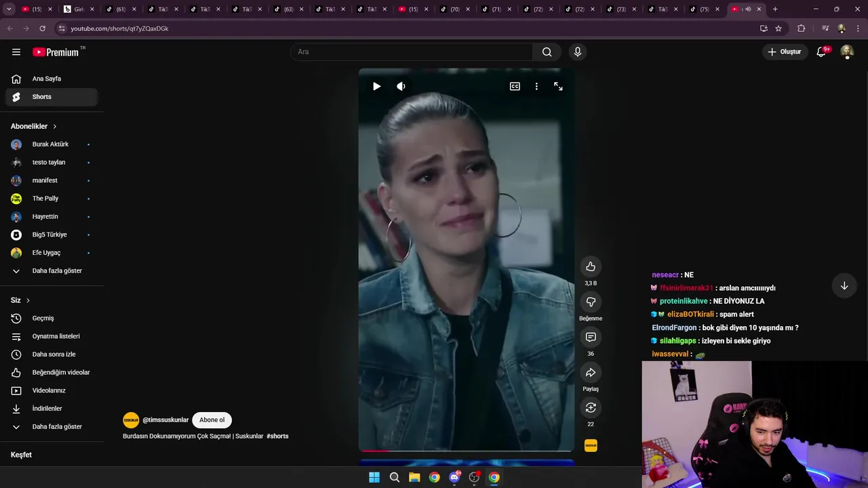The image size is (868, 488).
Task: Open Videolarınız your videos
Action: point(52,390)
